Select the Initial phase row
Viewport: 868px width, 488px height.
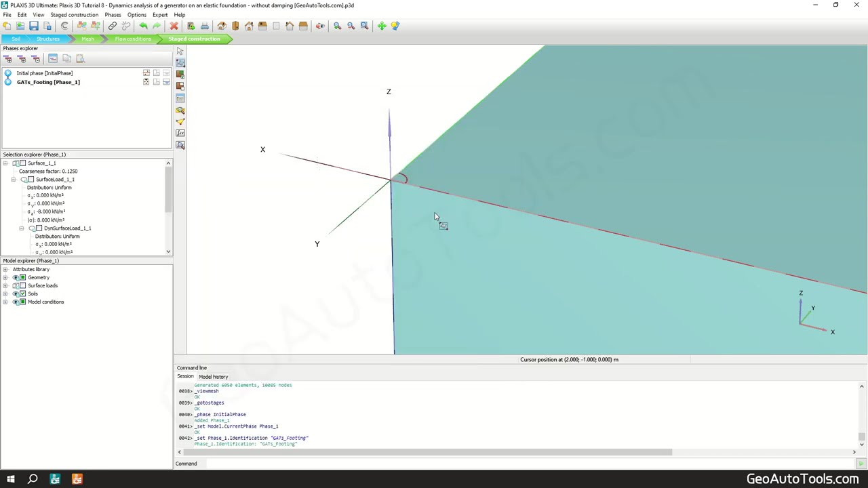click(x=87, y=73)
